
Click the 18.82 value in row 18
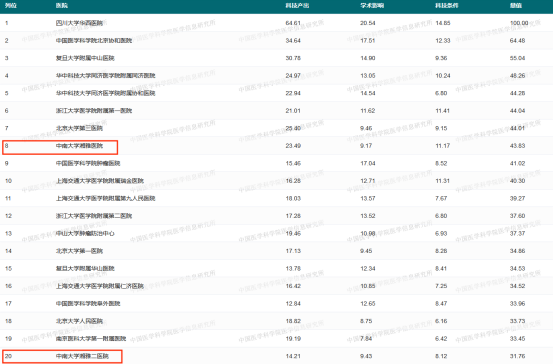[x=293, y=321]
